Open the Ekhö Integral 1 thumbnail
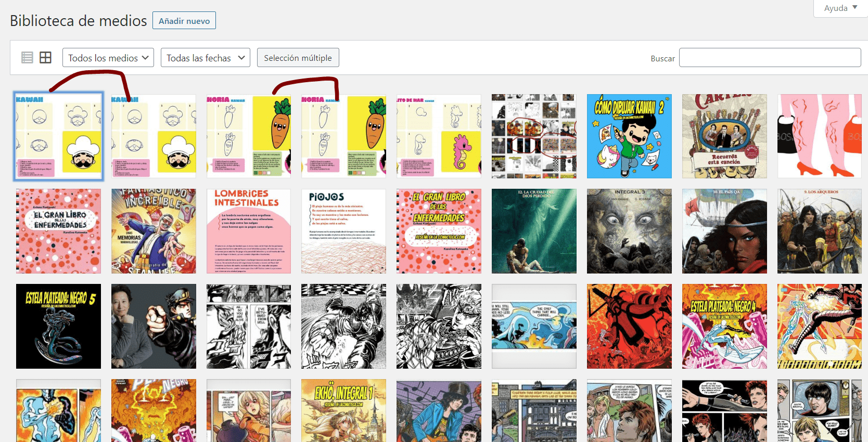868x442 pixels. (343, 411)
